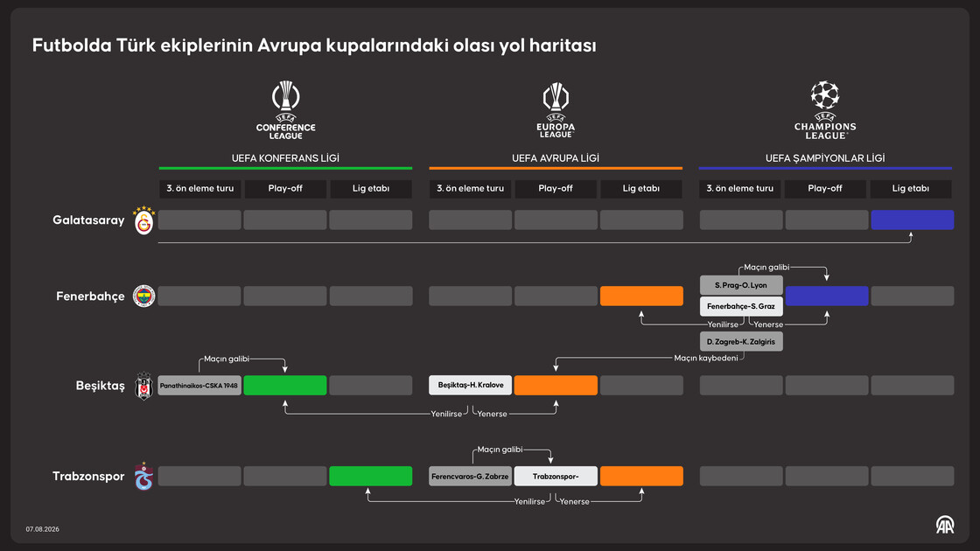Click Beşiktaş's green Conference League play-off box
Viewport: 980px width, 551px height.
(285, 386)
